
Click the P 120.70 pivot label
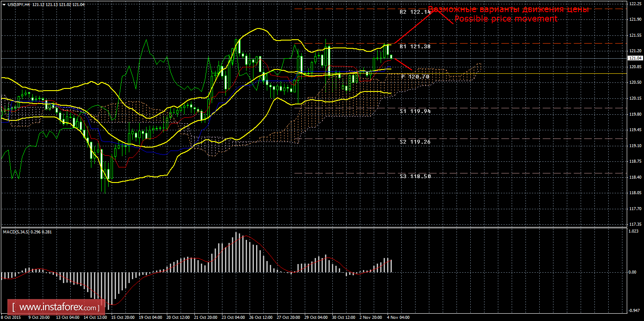click(416, 76)
